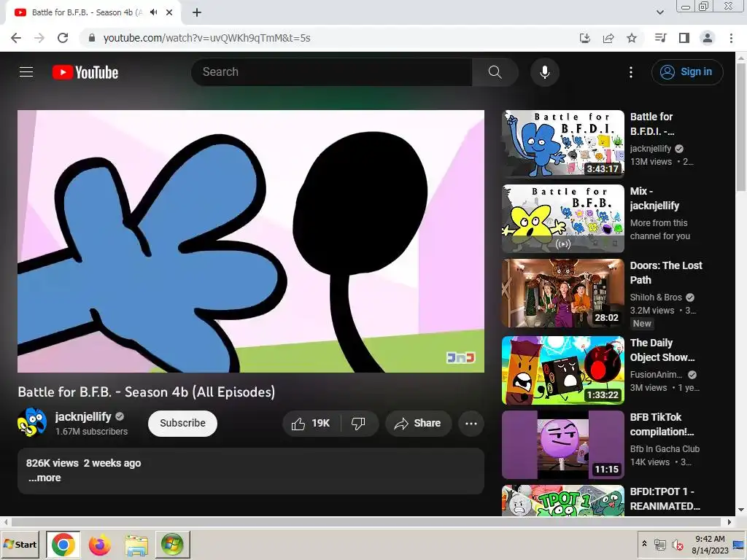747x560 pixels.
Task: Open Chrome media controls icon
Action: pos(660,38)
